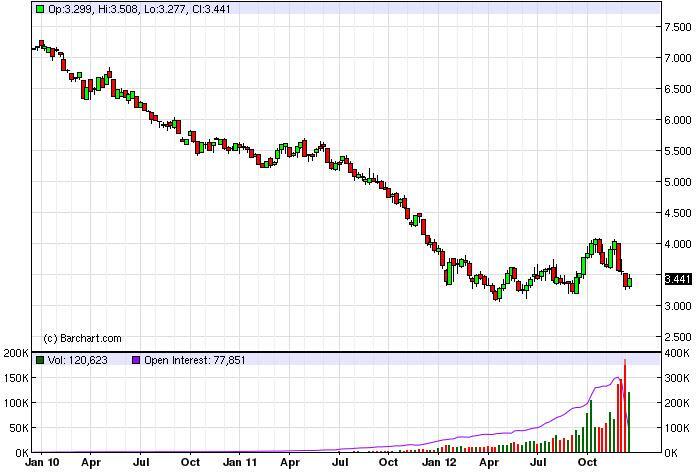Click the 2.500 price axis label
Image resolution: width=696 pixels, height=473 pixels.
[678, 337]
